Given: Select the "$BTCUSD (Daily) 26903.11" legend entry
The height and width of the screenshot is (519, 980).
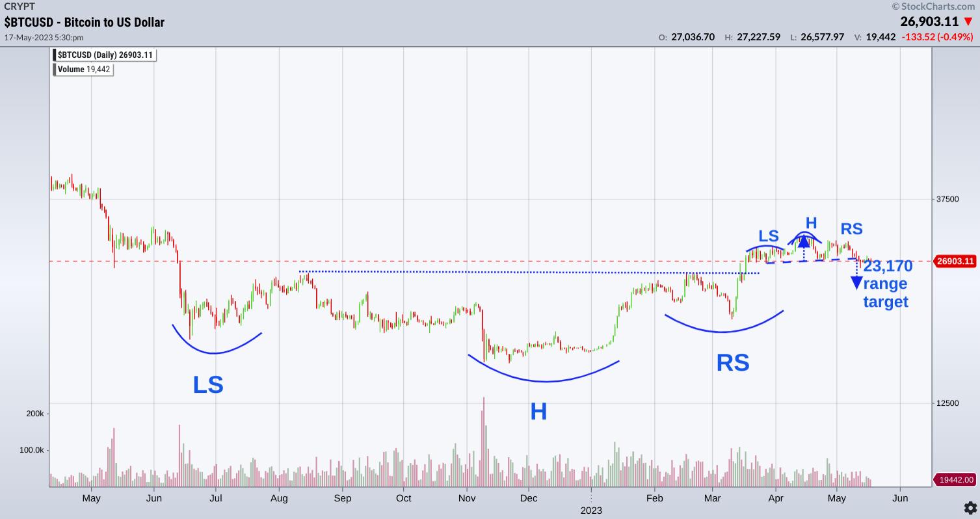Looking at the screenshot, I should tap(104, 55).
